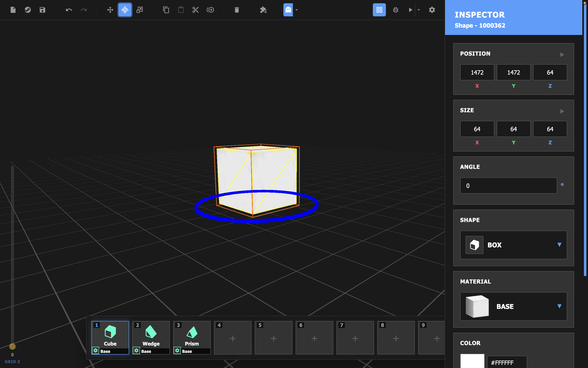Copy the selected shape
588x368 pixels.
[166, 10]
